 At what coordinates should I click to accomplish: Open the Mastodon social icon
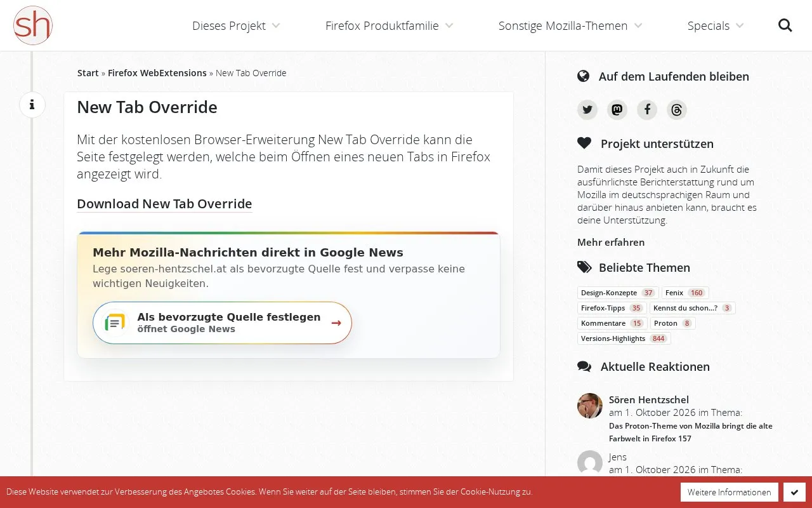click(x=617, y=110)
